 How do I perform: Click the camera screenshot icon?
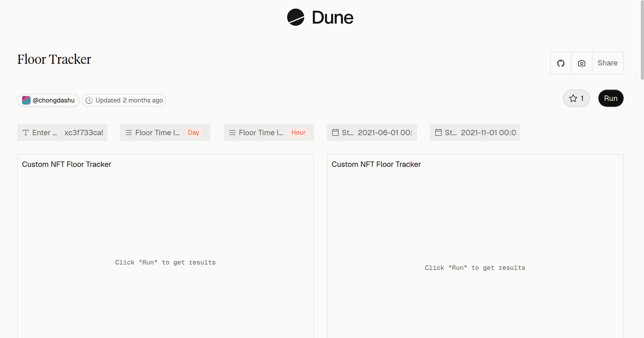581,63
